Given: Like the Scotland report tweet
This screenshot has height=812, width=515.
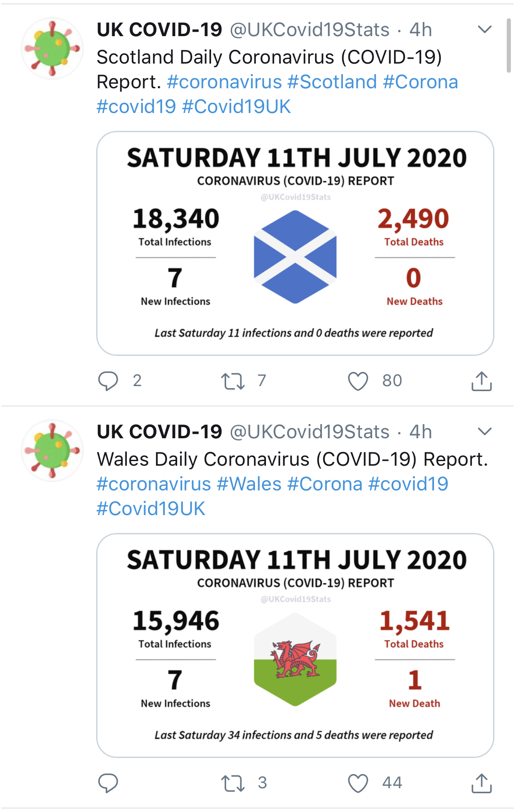Looking at the screenshot, I should 358,381.
